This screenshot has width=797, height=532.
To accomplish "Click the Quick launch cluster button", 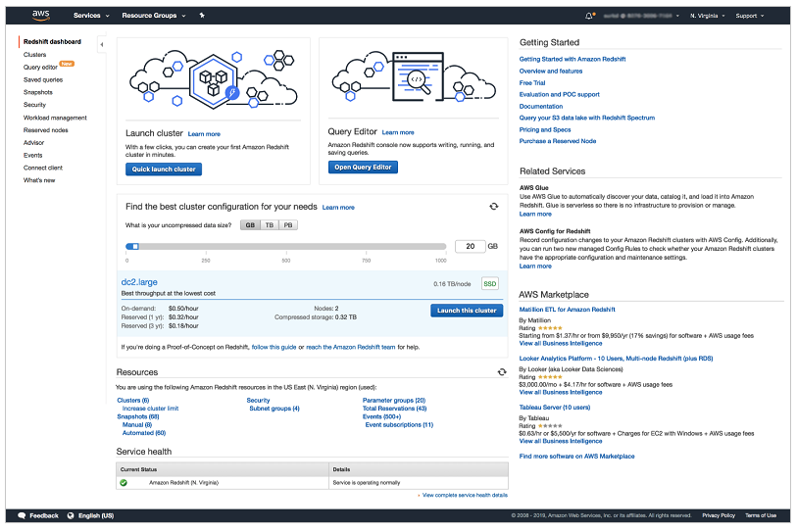I will 164,169.
